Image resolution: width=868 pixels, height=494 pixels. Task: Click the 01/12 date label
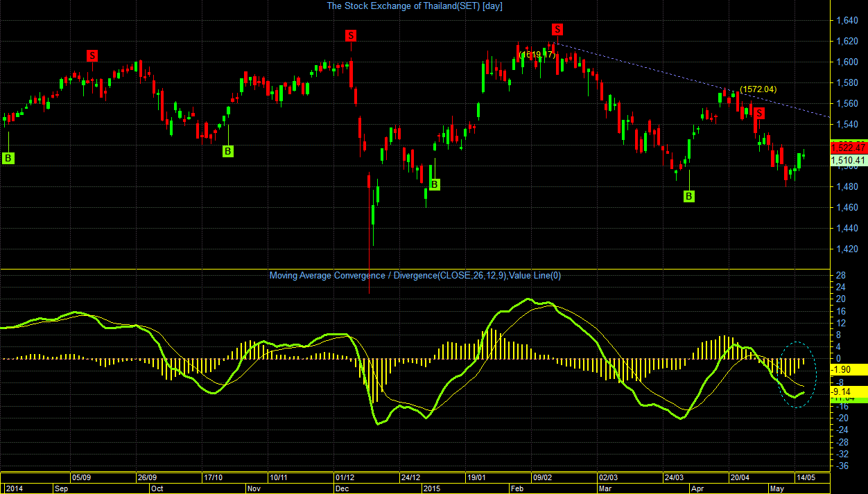(345, 477)
